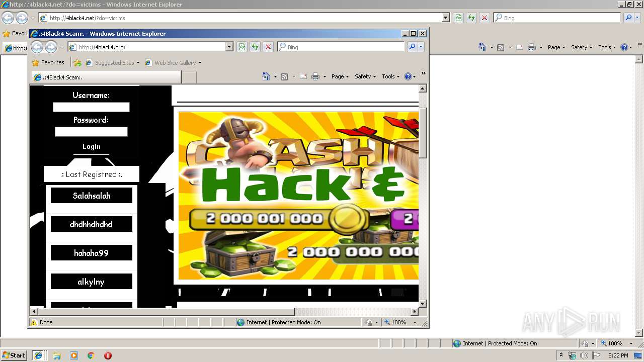
Task: Click Clash Hack banner image
Action: (298, 196)
